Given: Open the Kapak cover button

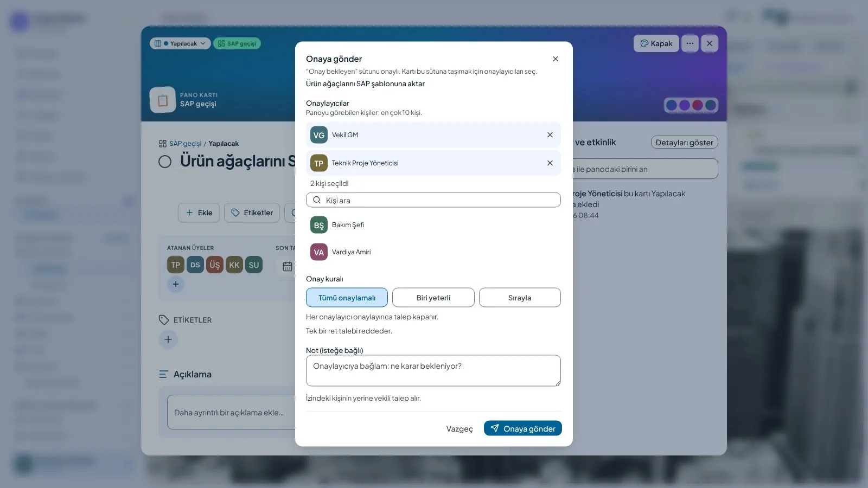Looking at the screenshot, I should coord(656,43).
